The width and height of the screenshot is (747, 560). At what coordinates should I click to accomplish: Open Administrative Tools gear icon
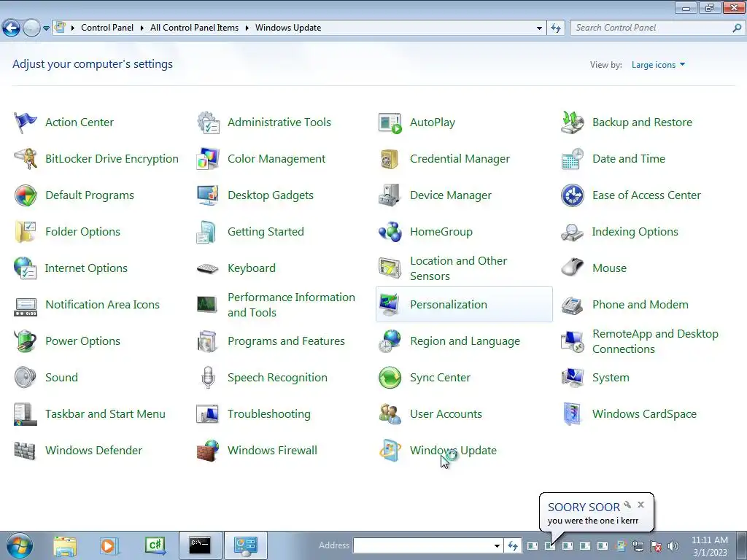click(x=208, y=122)
